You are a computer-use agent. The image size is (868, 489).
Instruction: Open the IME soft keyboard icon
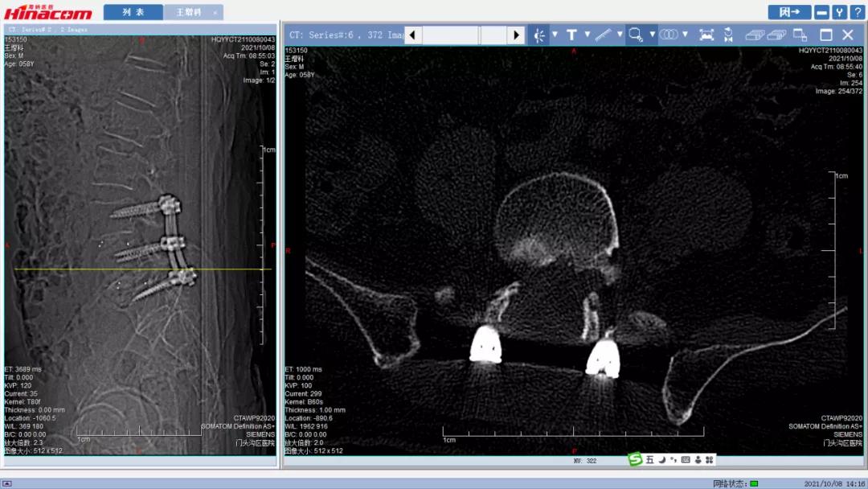686,460
